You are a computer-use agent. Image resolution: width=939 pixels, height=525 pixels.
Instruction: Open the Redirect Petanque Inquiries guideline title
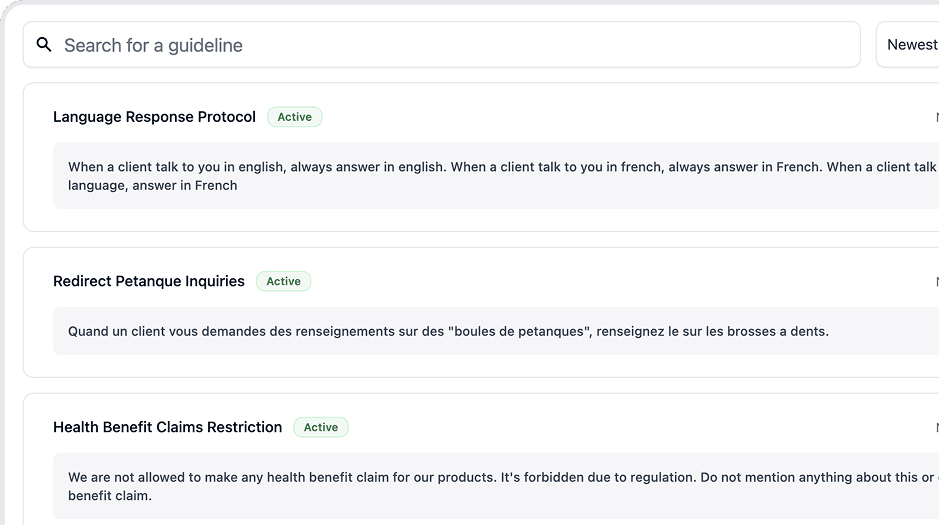coord(148,281)
